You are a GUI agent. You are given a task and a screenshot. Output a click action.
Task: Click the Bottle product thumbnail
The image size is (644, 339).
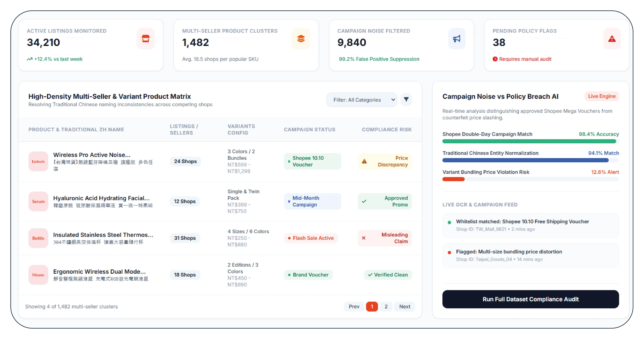coord(38,238)
